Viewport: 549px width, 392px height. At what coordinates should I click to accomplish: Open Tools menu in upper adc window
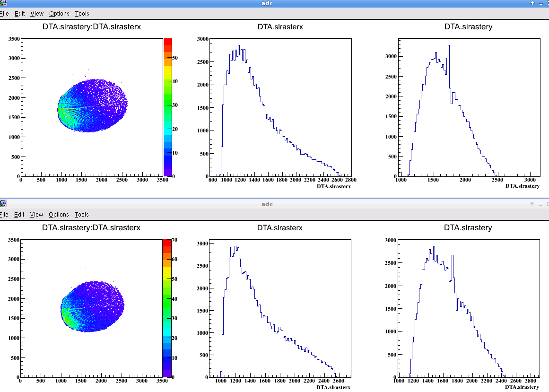82,14
